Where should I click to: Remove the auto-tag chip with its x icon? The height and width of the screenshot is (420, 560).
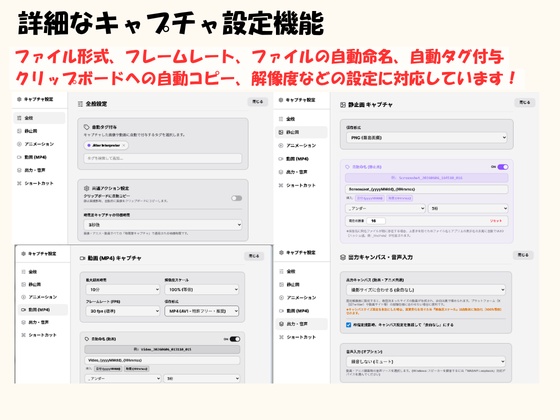pyautogui.click(x=124, y=145)
